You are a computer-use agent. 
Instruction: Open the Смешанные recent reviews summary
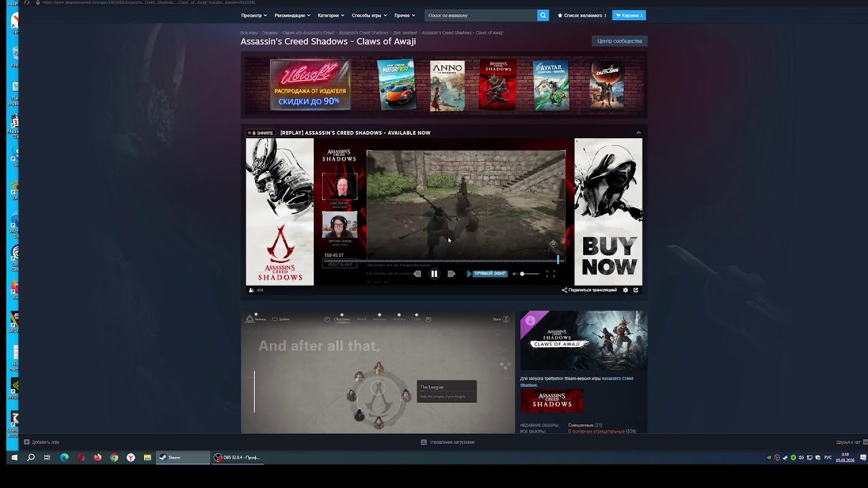[580, 425]
